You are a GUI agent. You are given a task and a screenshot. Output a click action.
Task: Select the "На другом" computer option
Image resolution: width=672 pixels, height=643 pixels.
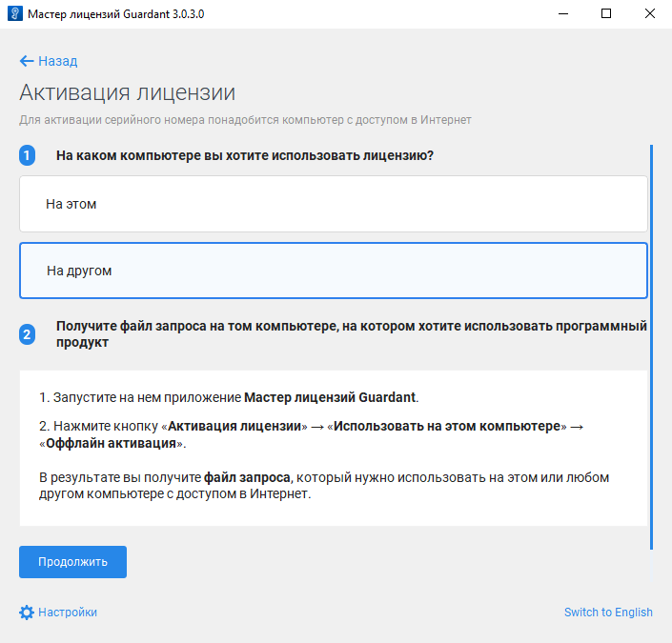334,271
